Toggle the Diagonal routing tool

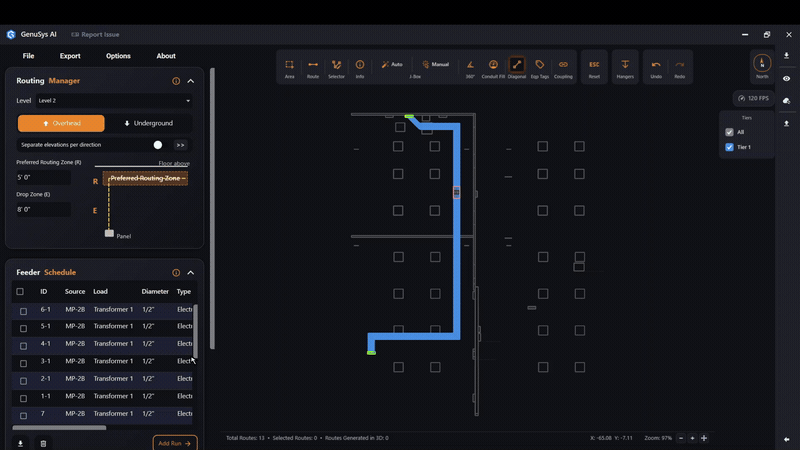point(517,68)
